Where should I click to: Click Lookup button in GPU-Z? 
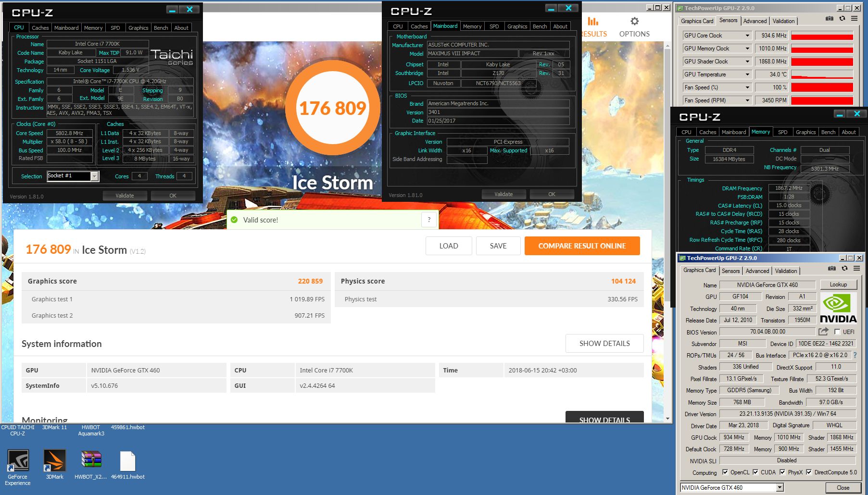(x=838, y=285)
